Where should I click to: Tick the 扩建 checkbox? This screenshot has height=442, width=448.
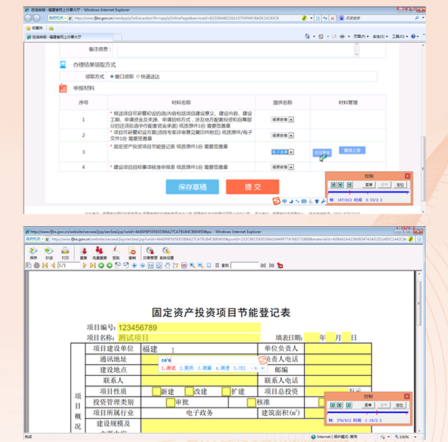226,391
